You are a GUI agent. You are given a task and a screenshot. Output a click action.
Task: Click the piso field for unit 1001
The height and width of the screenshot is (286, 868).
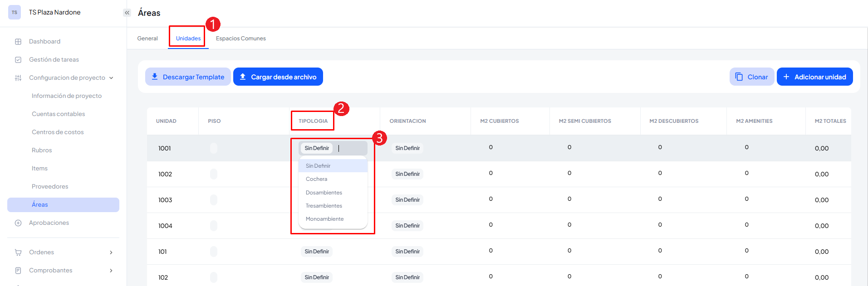[214, 148]
